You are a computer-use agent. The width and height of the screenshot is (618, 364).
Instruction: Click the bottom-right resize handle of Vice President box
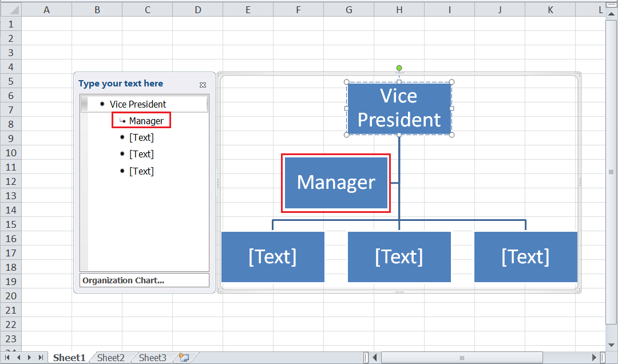click(451, 135)
